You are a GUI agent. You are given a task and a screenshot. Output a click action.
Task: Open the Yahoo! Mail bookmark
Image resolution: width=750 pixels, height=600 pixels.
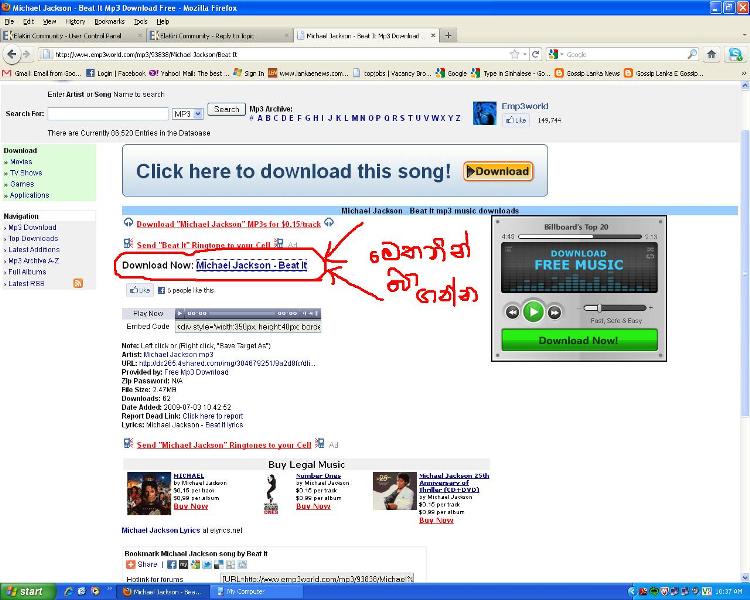(189, 73)
